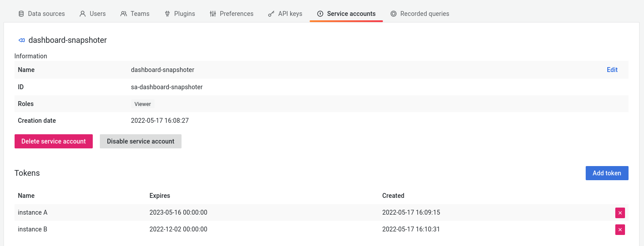This screenshot has height=246, width=644.
Task: Open the Data sources tab
Action: click(x=46, y=14)
